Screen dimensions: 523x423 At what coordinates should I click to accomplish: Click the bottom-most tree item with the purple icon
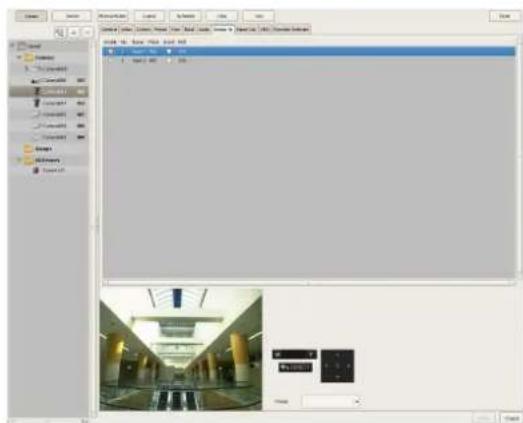(x=49, y=170)
